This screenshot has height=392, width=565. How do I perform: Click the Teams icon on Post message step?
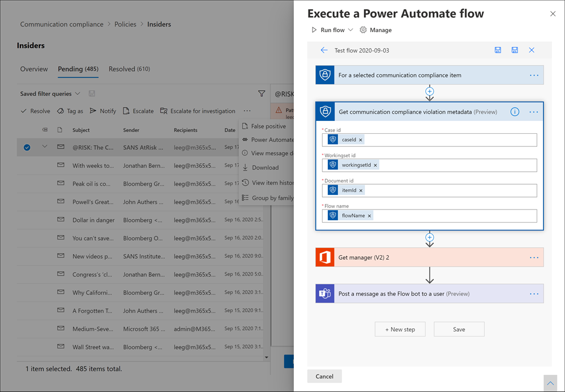pyautogui.click(x=325, y=294)
